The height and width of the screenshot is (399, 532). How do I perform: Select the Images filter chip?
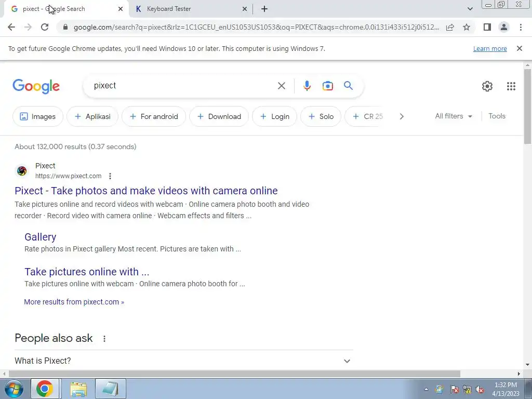tap(38, 116)
